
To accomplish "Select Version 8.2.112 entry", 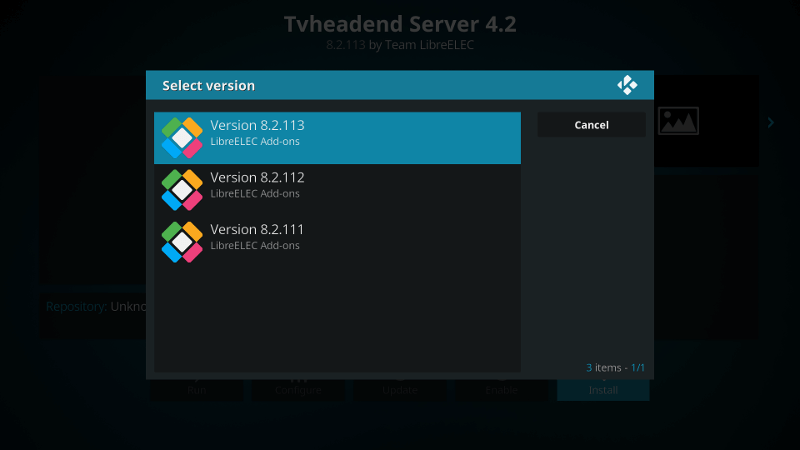I will 337,190.
